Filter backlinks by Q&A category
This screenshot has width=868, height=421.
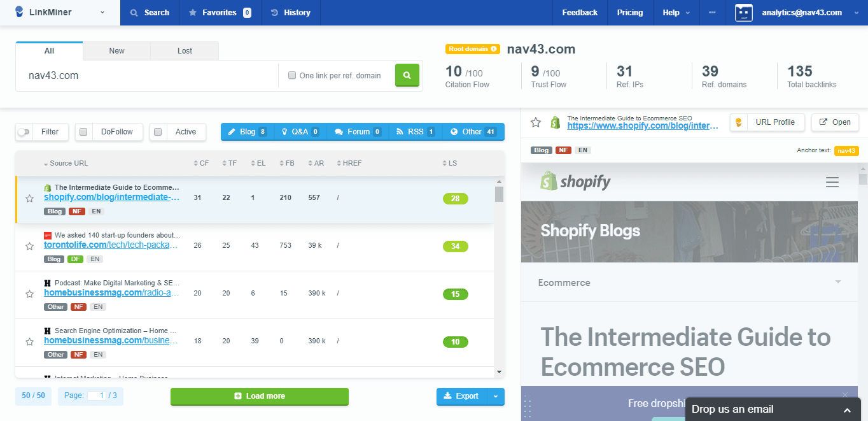[x=300, y=132]
